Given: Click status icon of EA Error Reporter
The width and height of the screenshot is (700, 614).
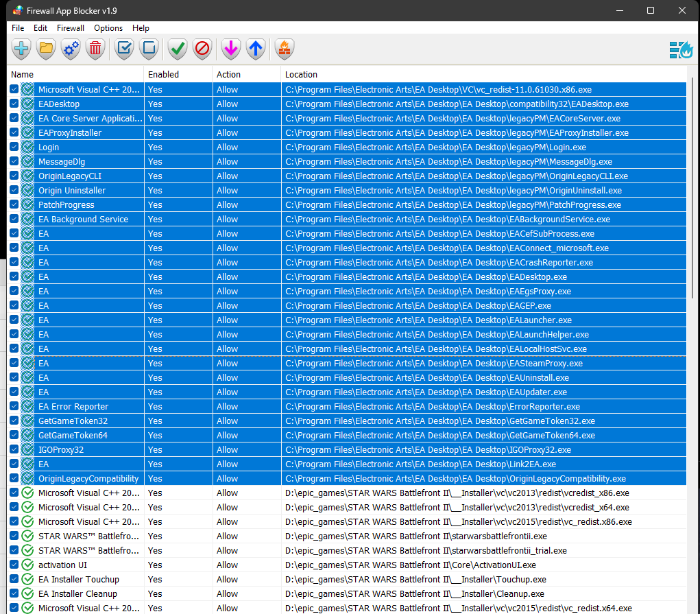Looking at the screenshot, I should point(27,407).
